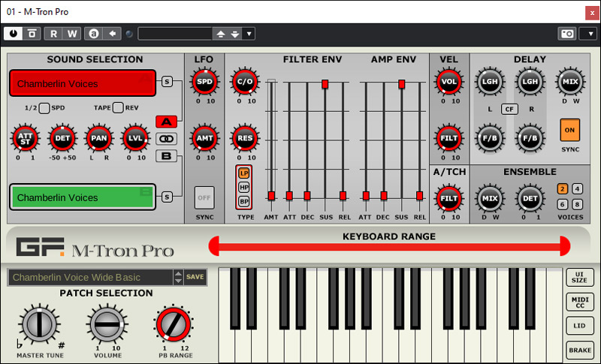Click the Write automation W icon
The height and width of the screenshot is (364, 601).
point(71,33)
